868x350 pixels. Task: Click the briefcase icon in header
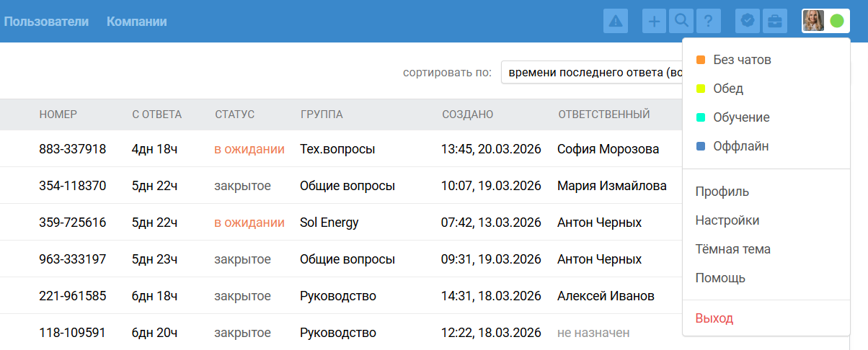coord(774,22)
